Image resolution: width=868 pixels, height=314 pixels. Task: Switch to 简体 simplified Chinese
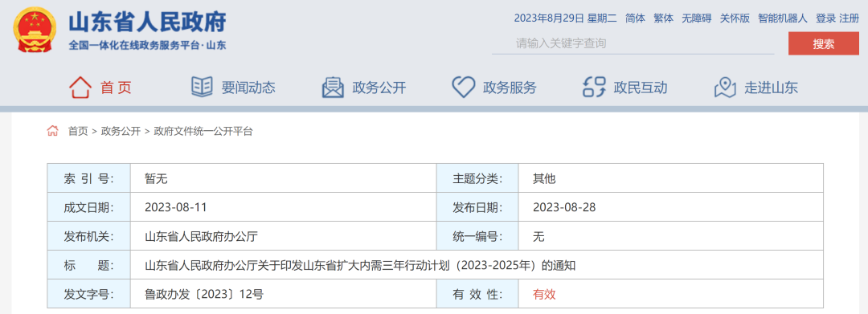[x=635, y=18]
